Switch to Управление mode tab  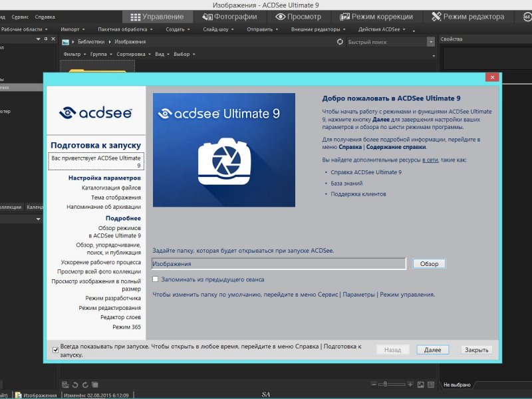(157, 17)
